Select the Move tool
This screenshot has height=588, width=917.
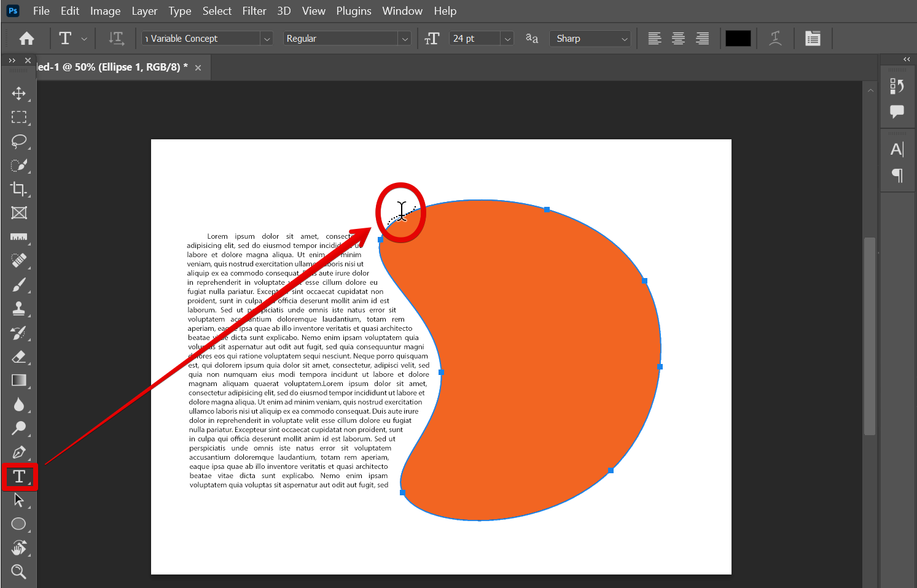[x=18, y=93]
